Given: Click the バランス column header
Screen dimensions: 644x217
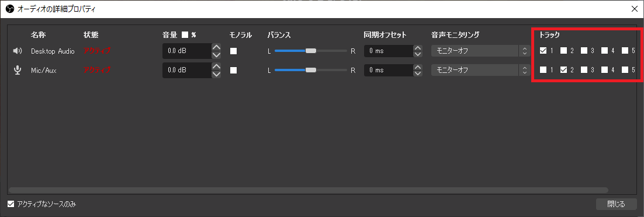Looking at the screenshot, I should (x=279, y=35).
